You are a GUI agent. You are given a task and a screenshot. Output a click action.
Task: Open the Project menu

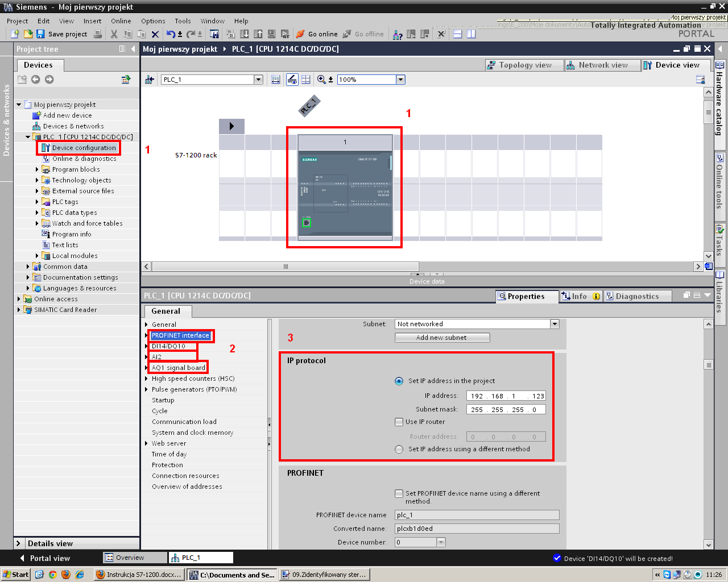coord(17,21)
